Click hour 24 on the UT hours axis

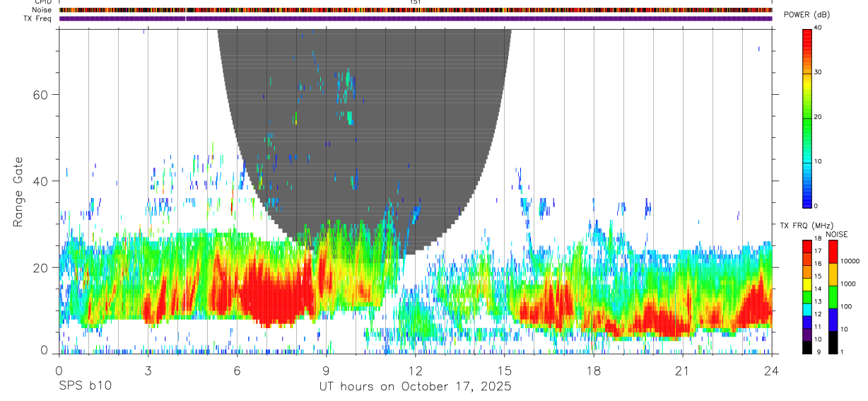tap(771, 371)
